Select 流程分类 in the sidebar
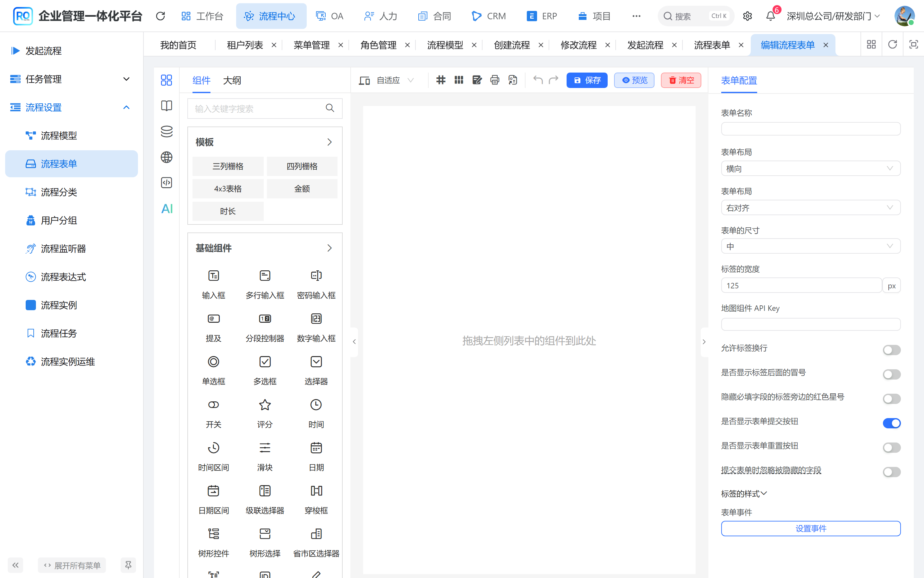The width and height of the screenshot is (924, 578). tap(72, 192)
